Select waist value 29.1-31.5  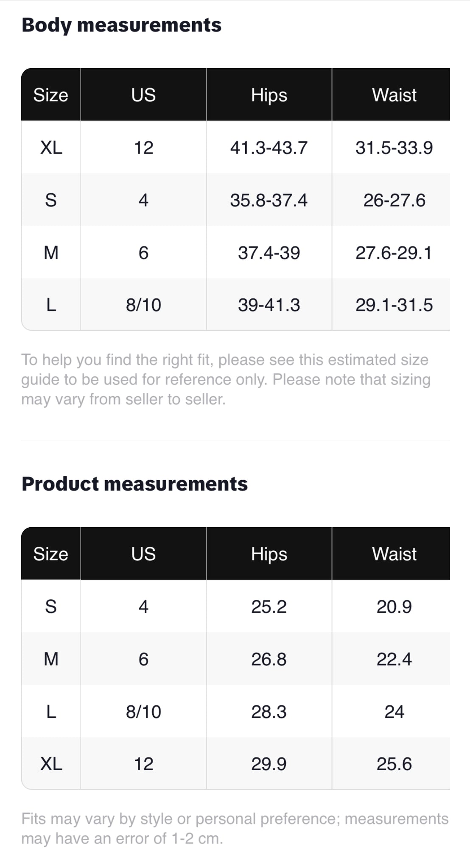point(394,305)
